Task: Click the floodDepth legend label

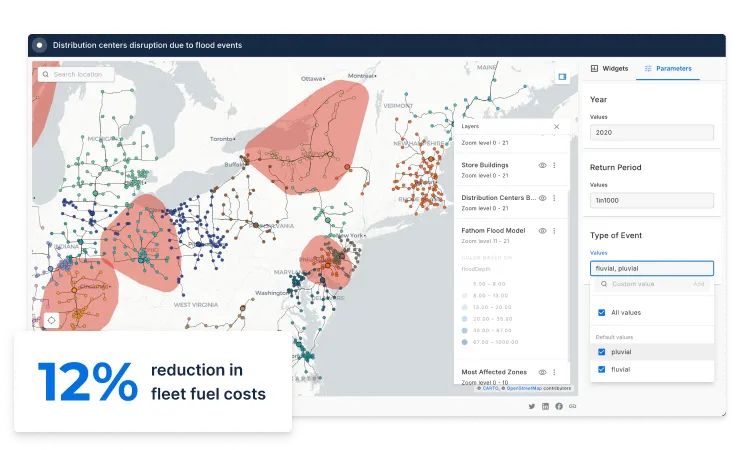Action: (x=476, y=269)
